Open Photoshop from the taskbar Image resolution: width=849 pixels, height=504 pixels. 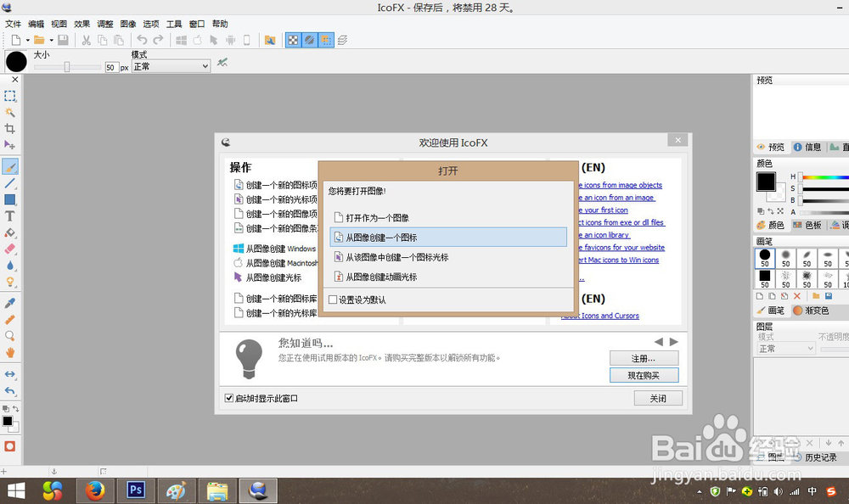click(x=135, y=491)
